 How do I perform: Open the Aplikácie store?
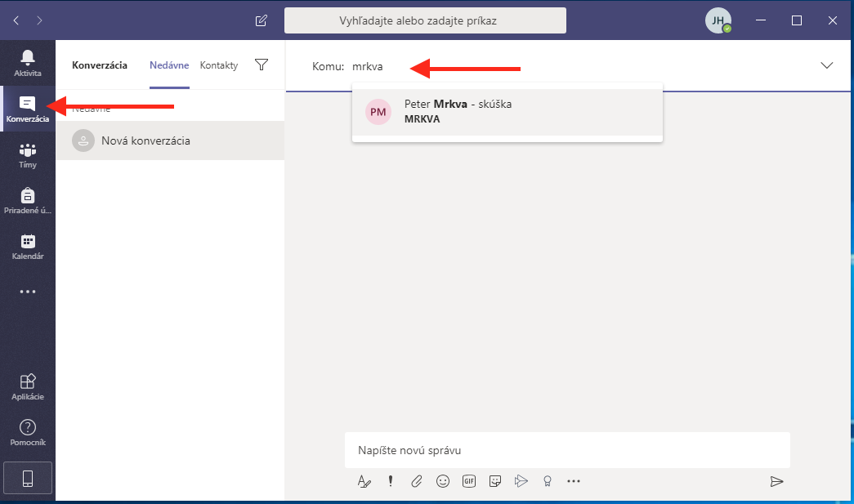click(x=27, y=387)
